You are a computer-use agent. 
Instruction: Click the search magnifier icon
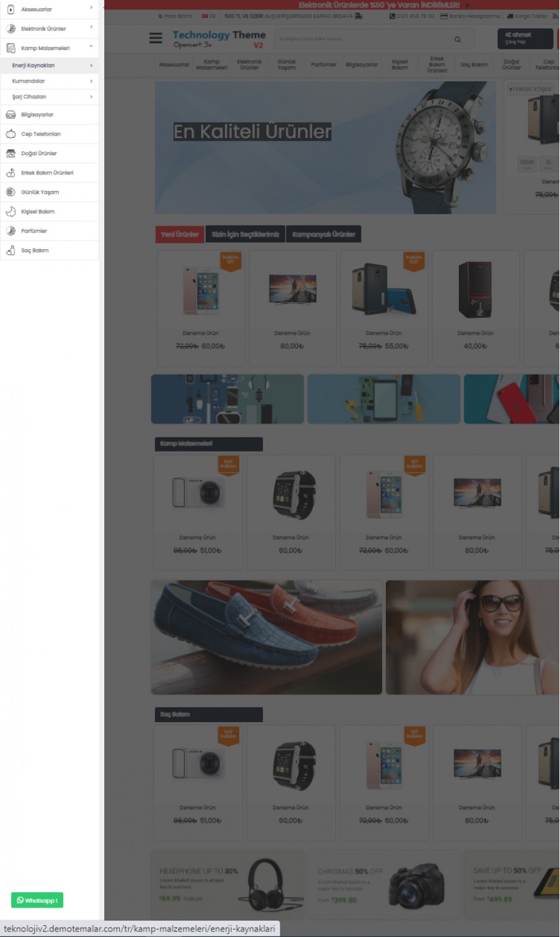tap(458, 39)
